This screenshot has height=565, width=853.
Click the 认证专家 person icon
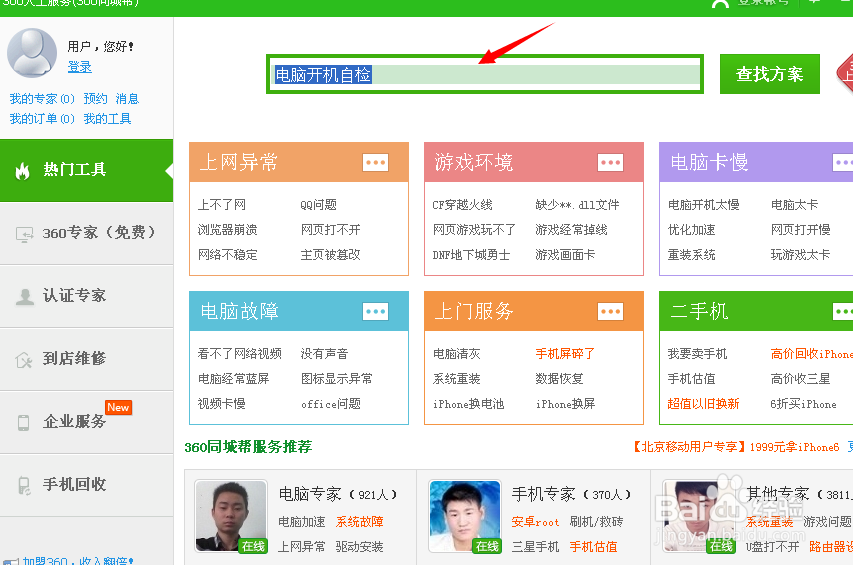click(24, 296)
